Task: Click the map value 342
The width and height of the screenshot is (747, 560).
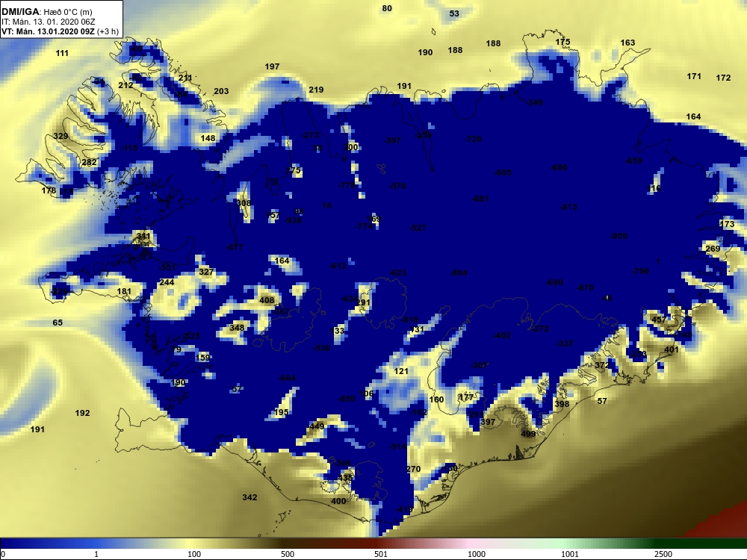Action: click(249, 497)
